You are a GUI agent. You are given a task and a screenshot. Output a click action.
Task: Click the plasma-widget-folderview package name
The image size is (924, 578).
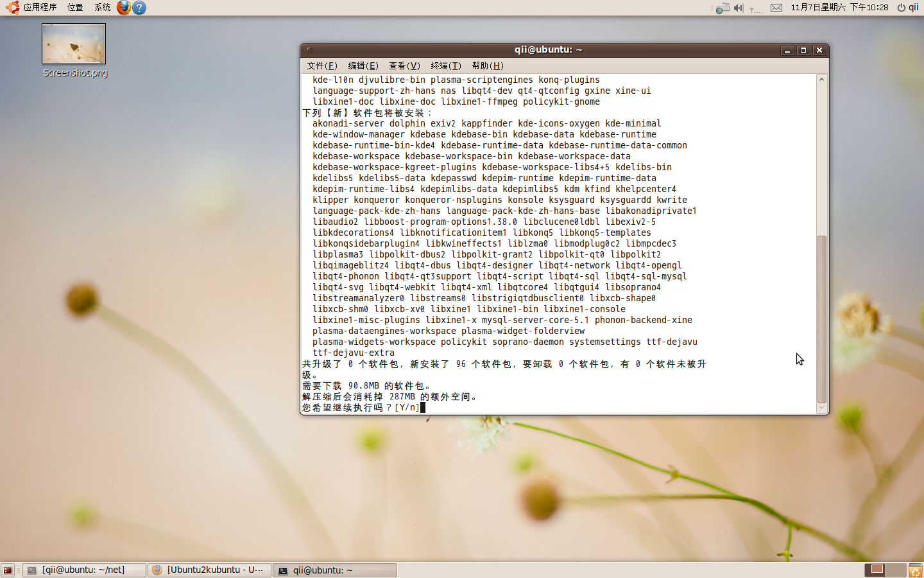pyautogui.click(x=523, y=331)
